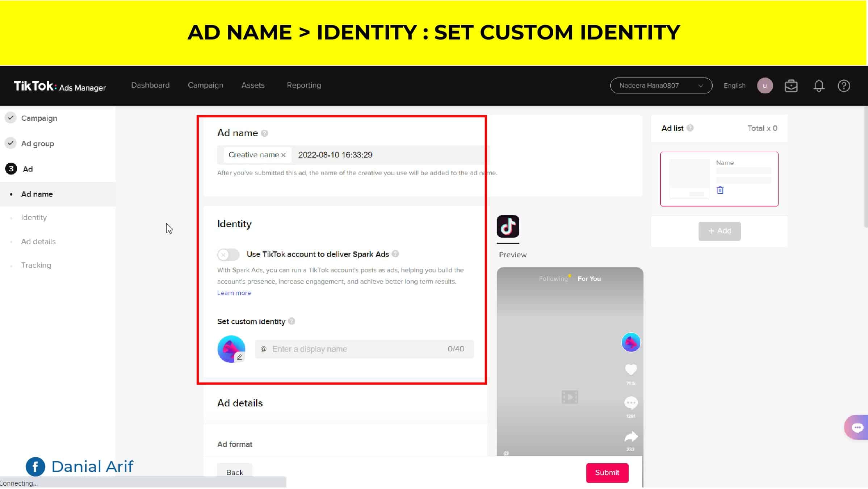Click the TikTok placement icon above Preview
This screenshot has width=868, height=489.
pyautogui.click(x=508, y=227)
